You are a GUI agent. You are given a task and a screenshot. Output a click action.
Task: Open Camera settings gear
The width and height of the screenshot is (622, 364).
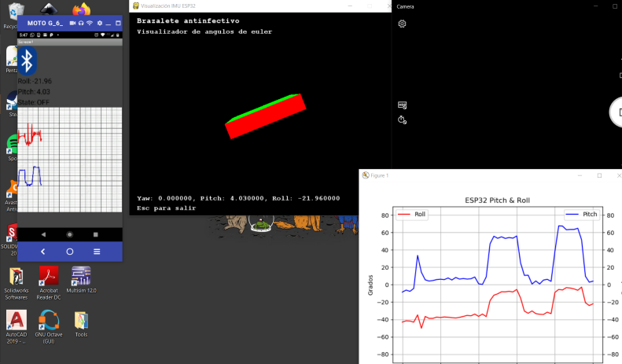pyautogui.click(x=402, y=24)
